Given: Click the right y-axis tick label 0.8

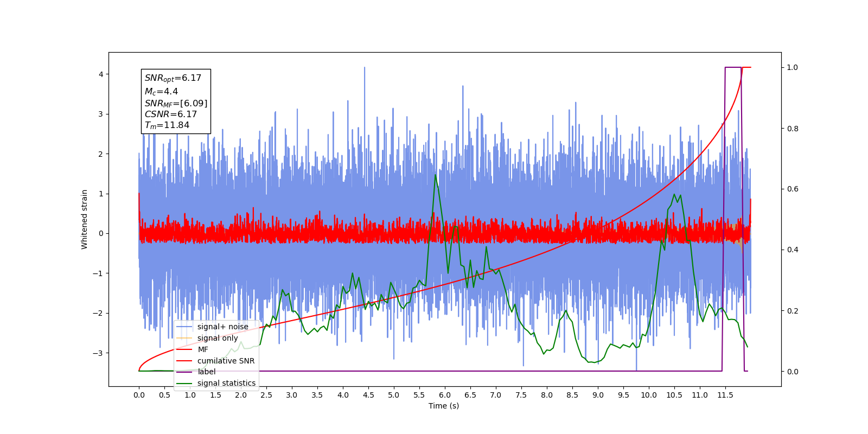Looking at the screenshot, I should tap(793, 129).
